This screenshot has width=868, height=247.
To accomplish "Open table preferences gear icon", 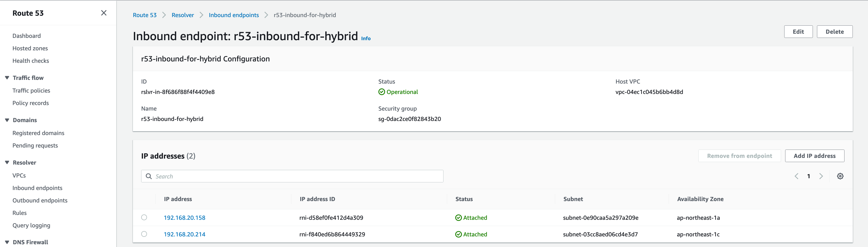I will click(x=840, y=176).
